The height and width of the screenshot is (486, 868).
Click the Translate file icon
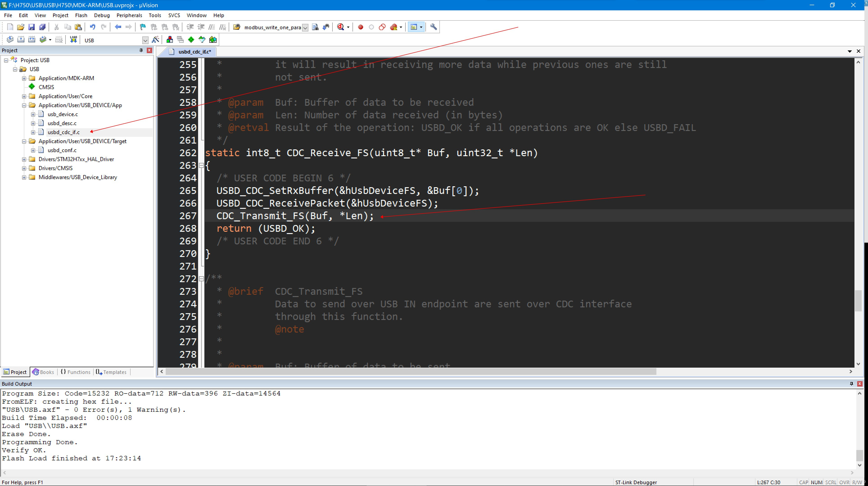tap(10, 40)
